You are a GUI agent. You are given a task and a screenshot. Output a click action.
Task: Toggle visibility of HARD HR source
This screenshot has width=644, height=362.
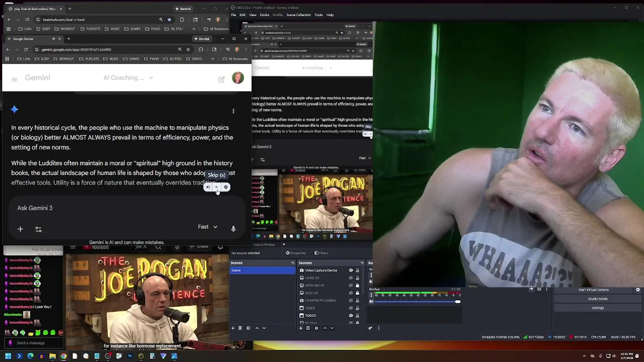351,278
